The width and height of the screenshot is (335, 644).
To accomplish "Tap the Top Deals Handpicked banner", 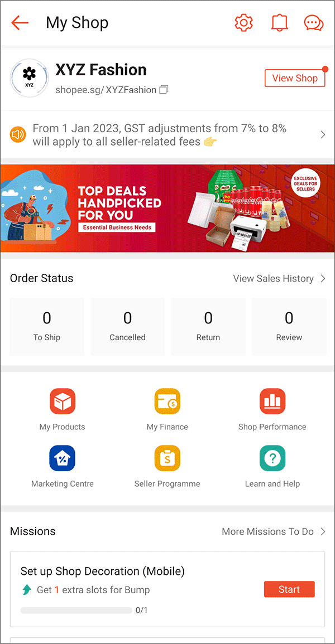I will coord(167,208).
